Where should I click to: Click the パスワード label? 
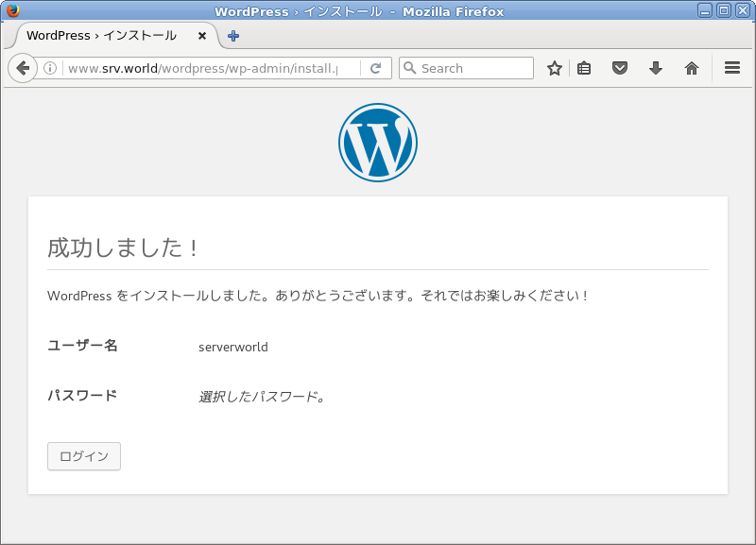coord(82,396)
